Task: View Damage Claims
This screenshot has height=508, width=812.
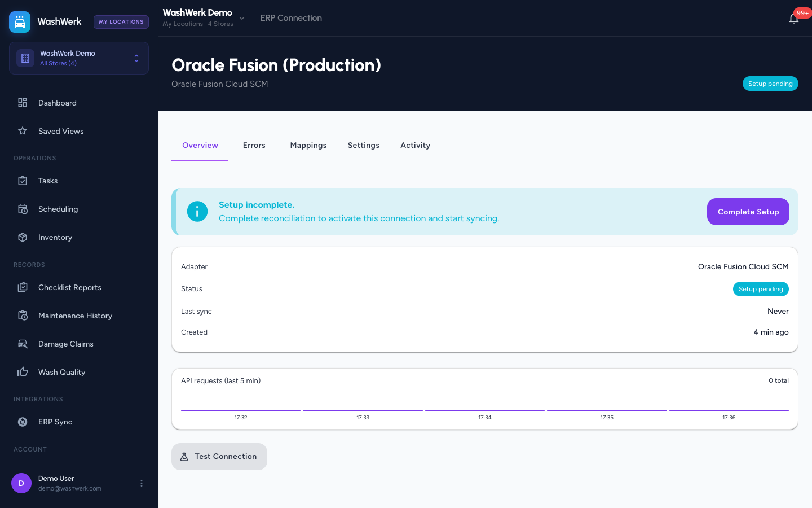Action: [x=79, y=344]
